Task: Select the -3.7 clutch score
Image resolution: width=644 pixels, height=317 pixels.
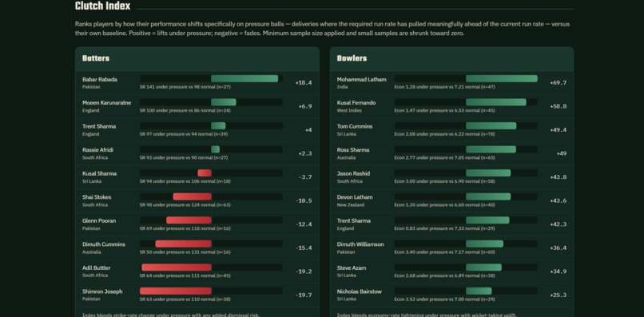Action: click(305, 177)
